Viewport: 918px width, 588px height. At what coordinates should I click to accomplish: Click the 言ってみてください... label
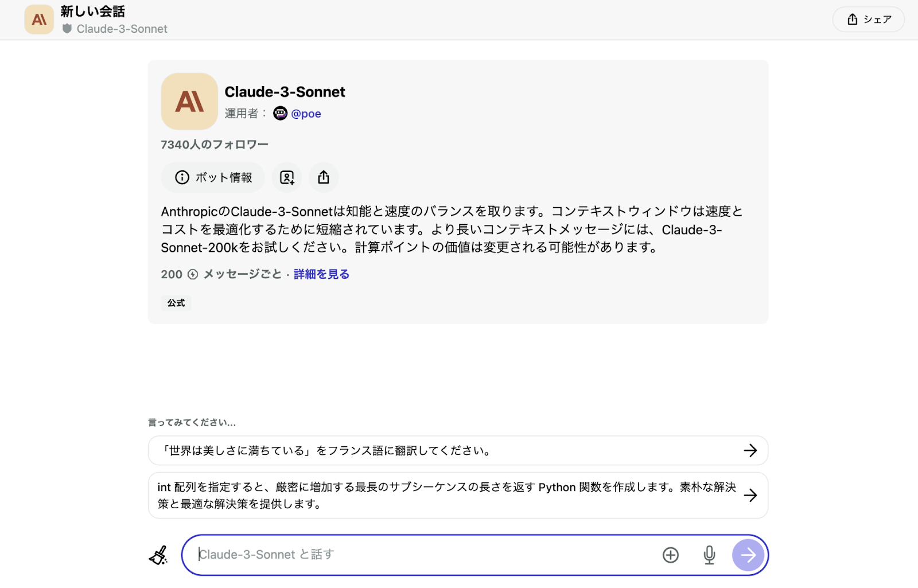pyautogui.click(x=192, y=422)
